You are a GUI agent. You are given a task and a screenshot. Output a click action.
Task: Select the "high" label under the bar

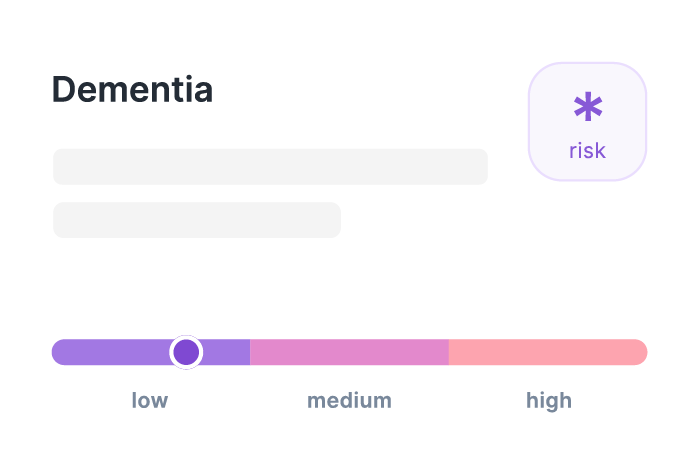click(x=549, y=401)
